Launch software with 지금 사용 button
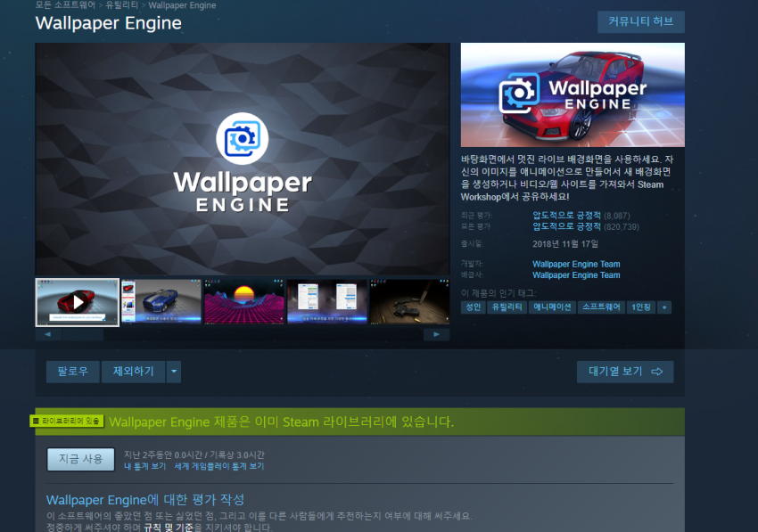758x532 pixels. [x=81, y=459]
